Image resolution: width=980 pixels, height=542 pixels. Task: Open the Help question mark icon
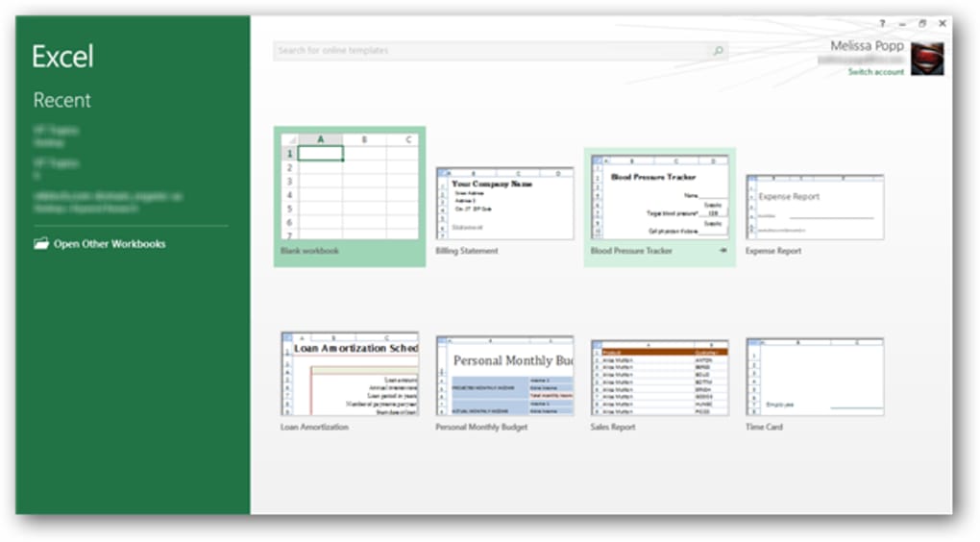(883, 24)
